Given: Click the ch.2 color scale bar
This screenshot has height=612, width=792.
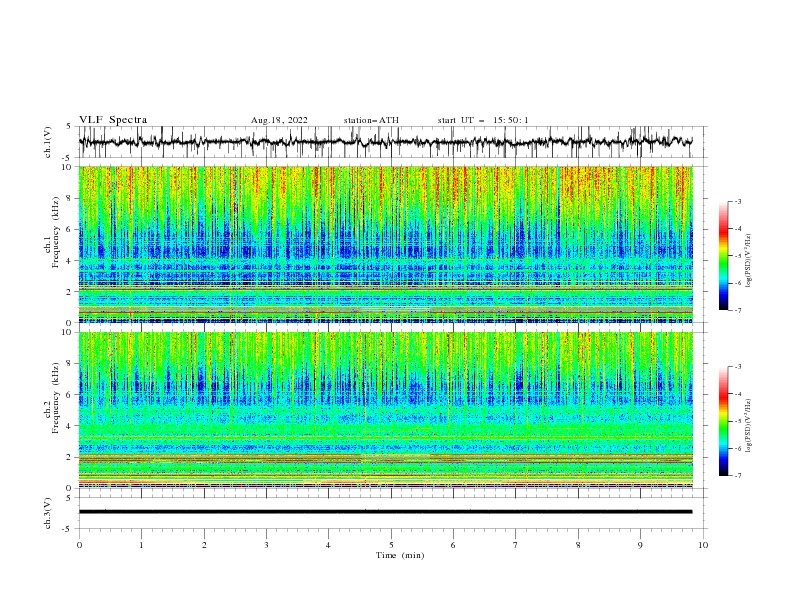Looking at the screenshot, I should click(723, 421).
